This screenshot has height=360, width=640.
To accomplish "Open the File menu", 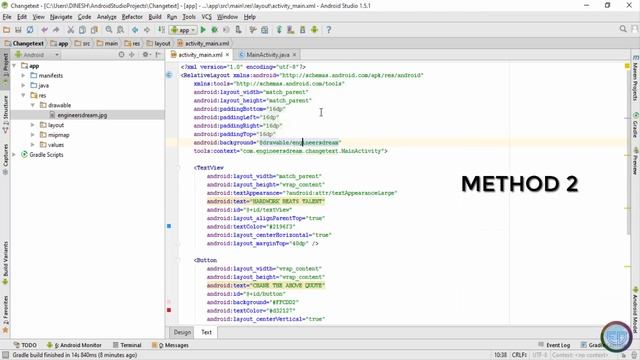I will (7, 17).
